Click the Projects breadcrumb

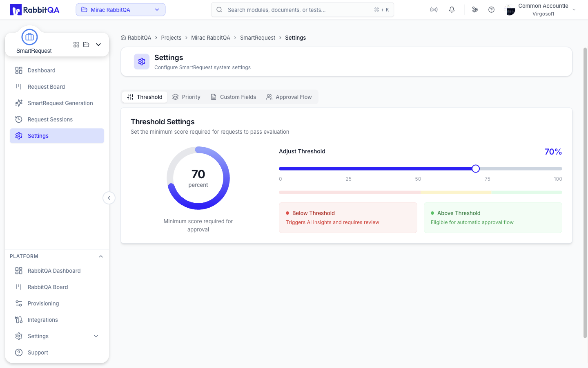(x=171, y=38)
